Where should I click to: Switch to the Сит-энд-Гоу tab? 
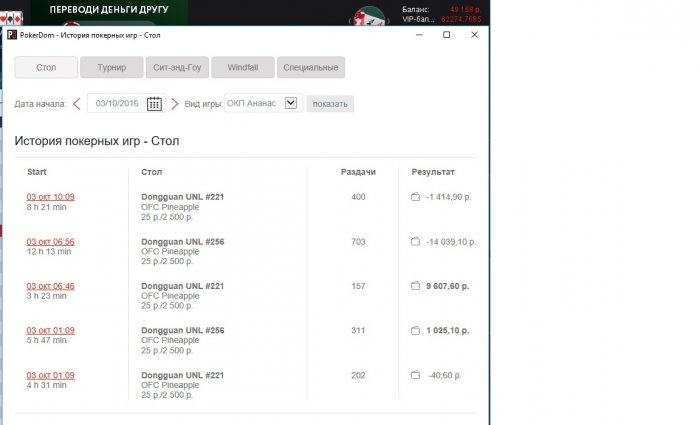[177, 67]
